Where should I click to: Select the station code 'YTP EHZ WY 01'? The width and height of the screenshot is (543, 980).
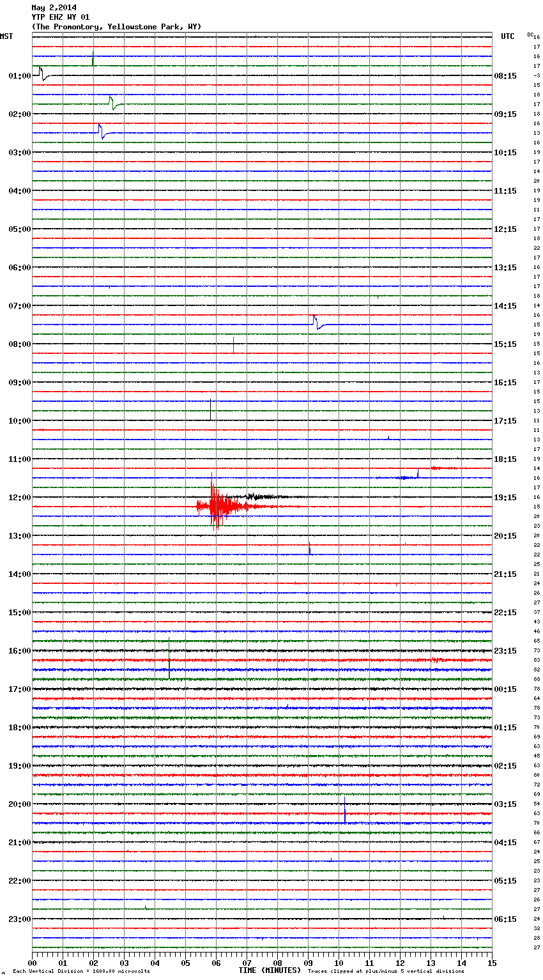pyautogui.click(x=61, y=17)
